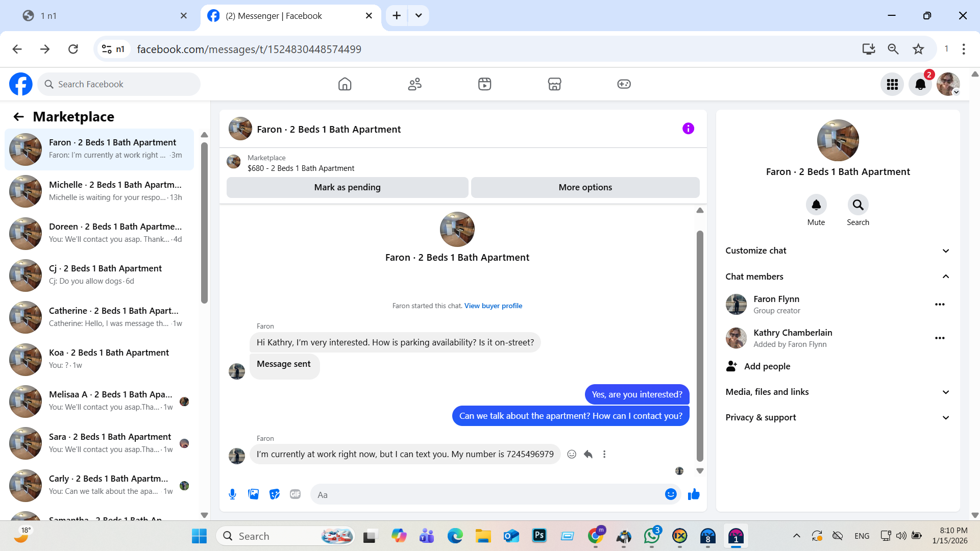Open View buyer profile link
Screen dimensions: 980x551
(x=493, y=306)
